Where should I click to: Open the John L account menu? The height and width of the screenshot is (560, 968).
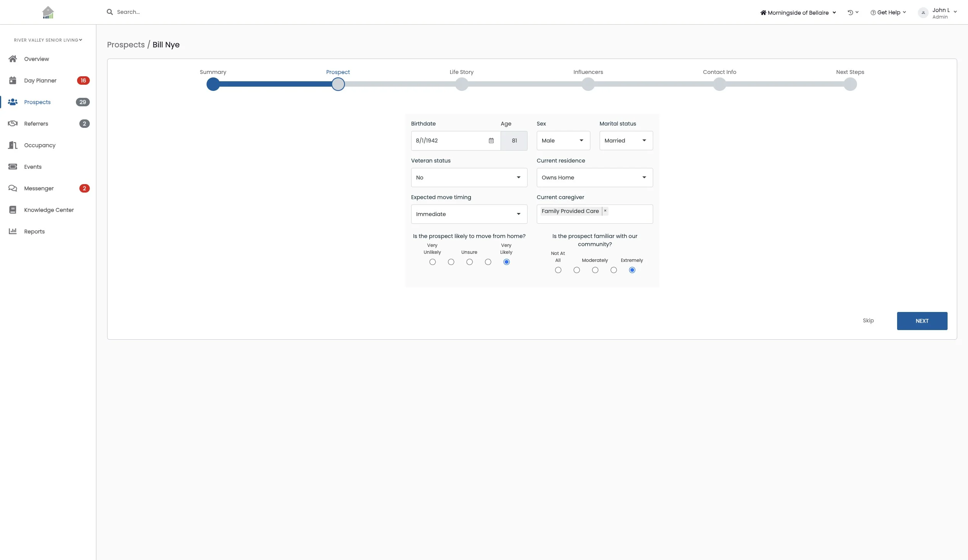click(937, 13)
